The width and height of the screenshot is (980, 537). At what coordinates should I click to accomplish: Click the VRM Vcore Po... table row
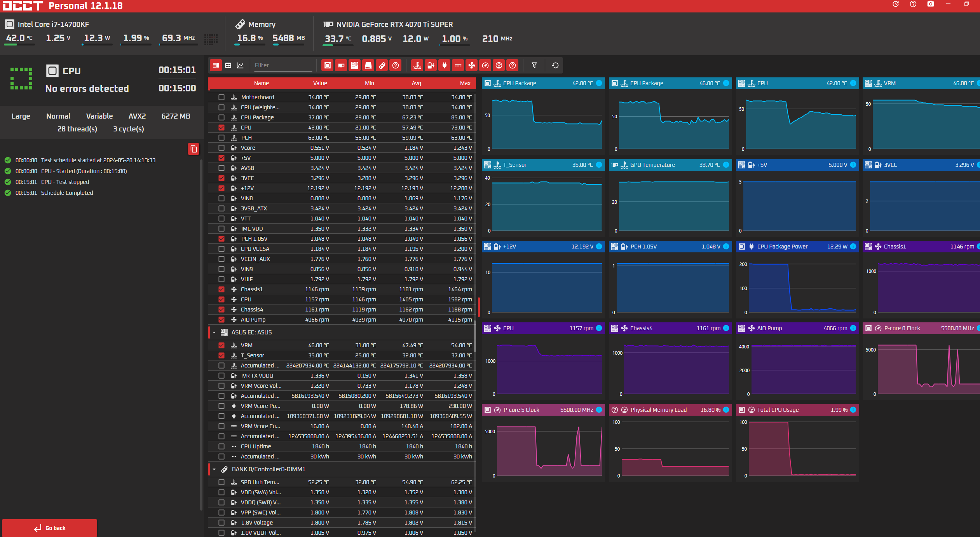coord(342,406)
